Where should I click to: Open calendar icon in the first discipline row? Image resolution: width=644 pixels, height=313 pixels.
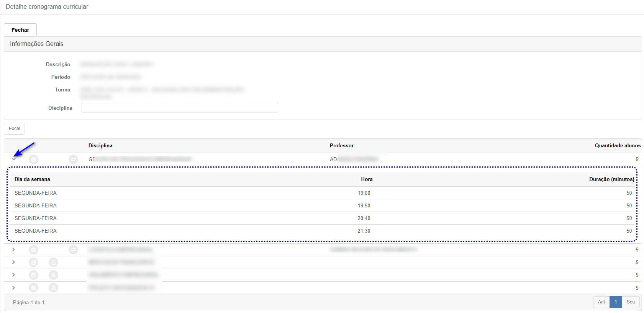pos(34,159)
